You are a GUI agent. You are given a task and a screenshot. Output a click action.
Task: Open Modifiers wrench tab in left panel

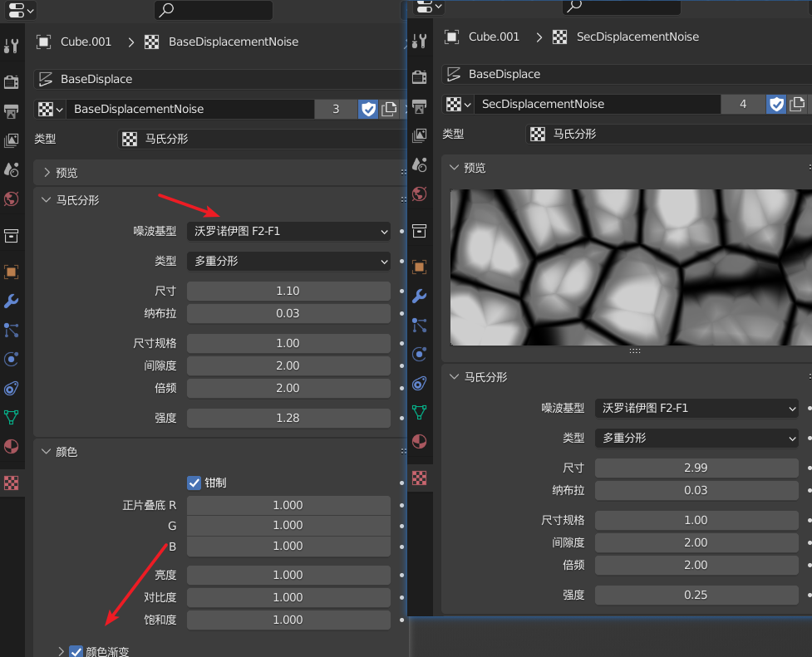click(x=12, y=301)
